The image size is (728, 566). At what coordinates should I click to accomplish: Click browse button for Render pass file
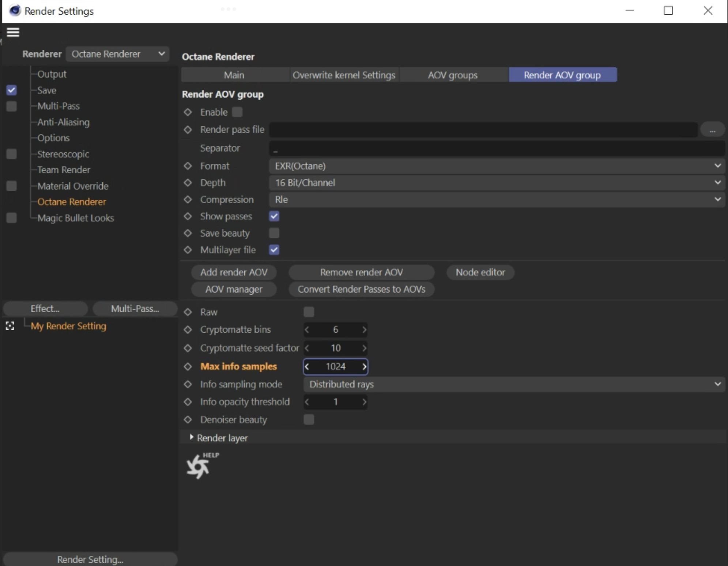coord(712,130)
